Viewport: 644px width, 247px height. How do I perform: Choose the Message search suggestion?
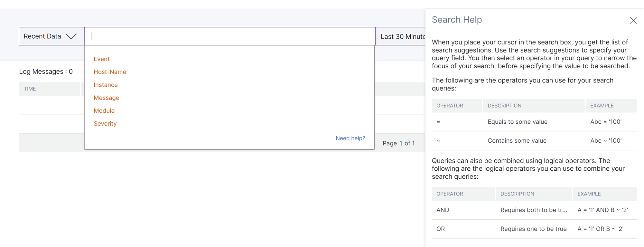[106, 98]
